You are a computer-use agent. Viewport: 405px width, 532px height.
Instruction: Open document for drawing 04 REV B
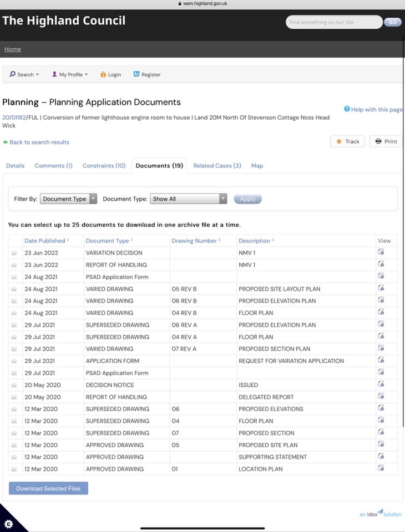[x=381, y=312]
